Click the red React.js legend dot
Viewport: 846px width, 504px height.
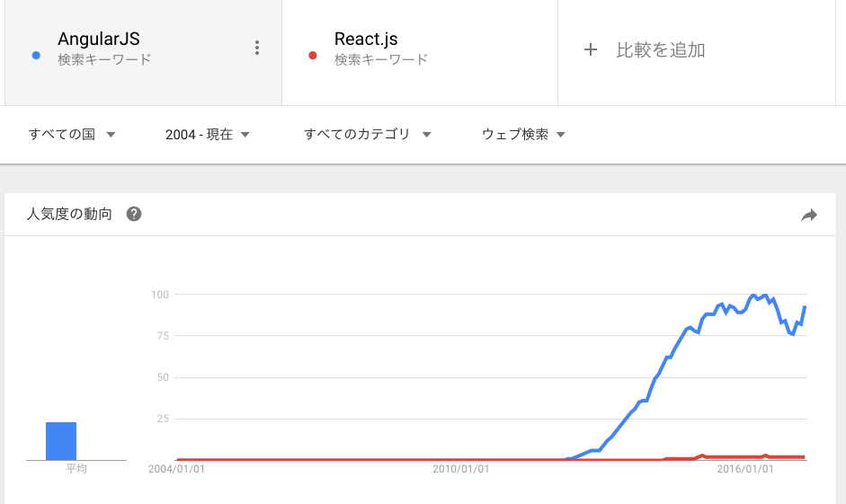click(312, 55)
